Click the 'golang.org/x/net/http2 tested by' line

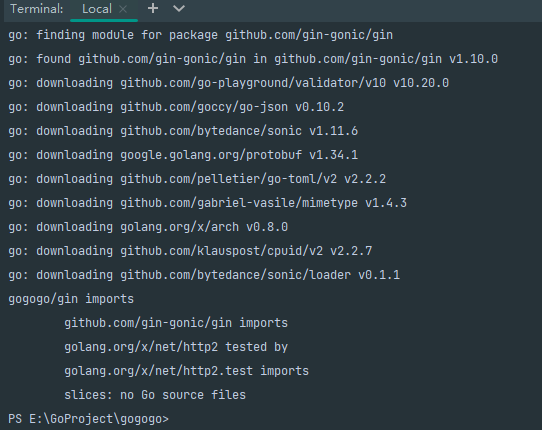click(176, 347)
